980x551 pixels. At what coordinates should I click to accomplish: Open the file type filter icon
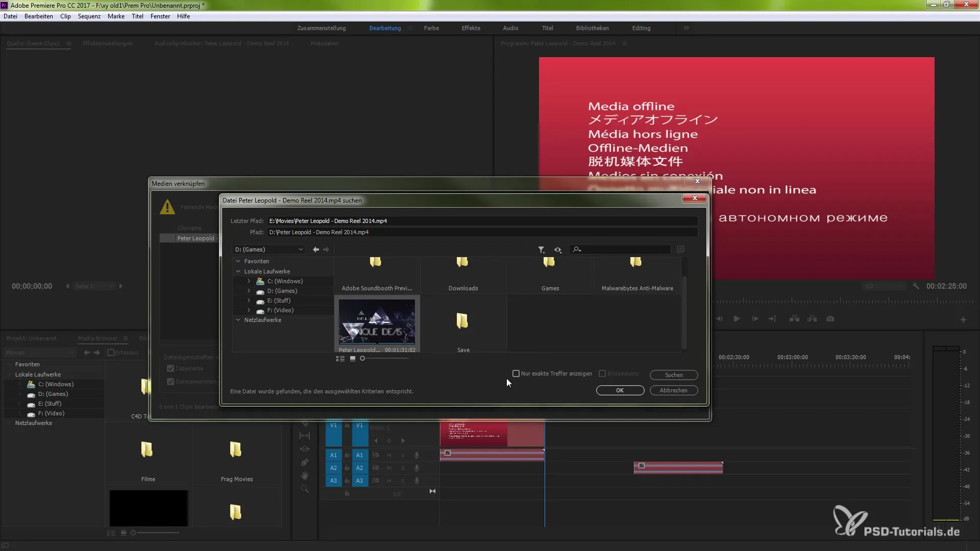pos(541,249)
